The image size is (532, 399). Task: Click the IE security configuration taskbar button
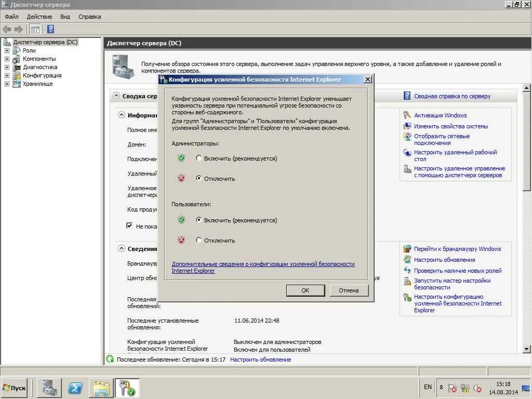pos(127,388)
